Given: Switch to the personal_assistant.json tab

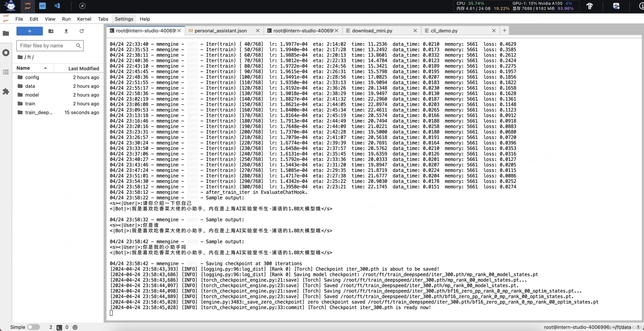Looking at the screenshot, I should click(220, 30).
